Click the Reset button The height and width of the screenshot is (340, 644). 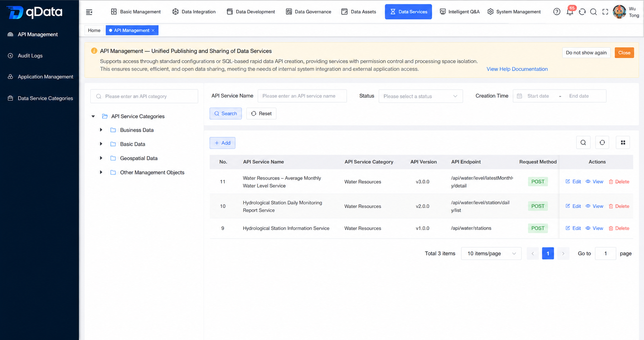[x=261, y=113]
